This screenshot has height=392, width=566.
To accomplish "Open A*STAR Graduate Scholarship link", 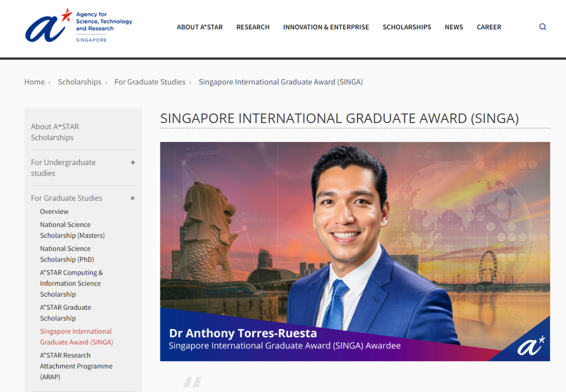I will [66, 312].
